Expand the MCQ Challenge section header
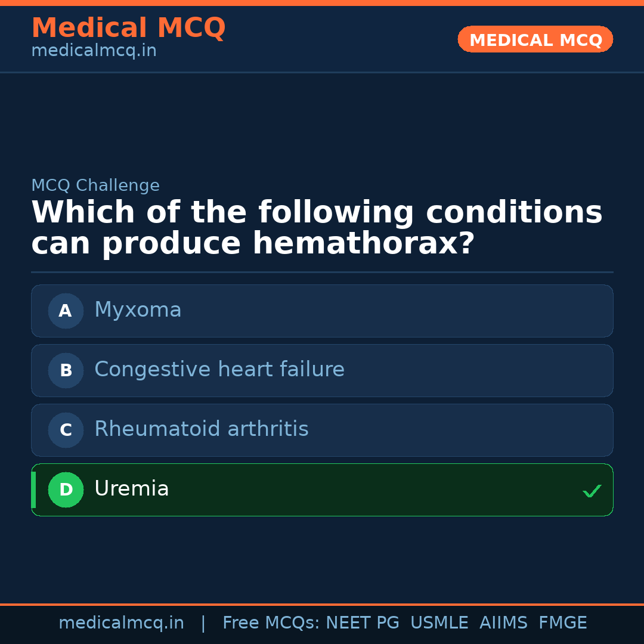 pos(95,185)
